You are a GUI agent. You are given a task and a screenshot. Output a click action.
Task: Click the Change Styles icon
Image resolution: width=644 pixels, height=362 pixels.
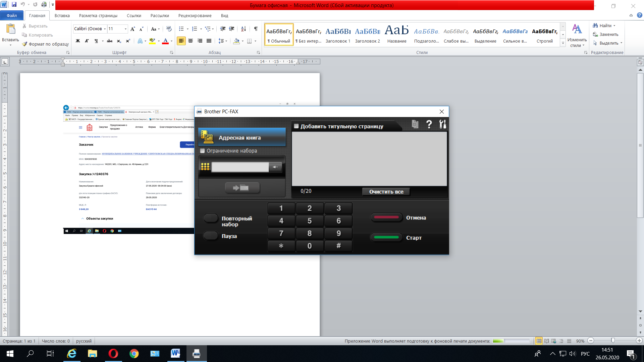tap(577, 29)
